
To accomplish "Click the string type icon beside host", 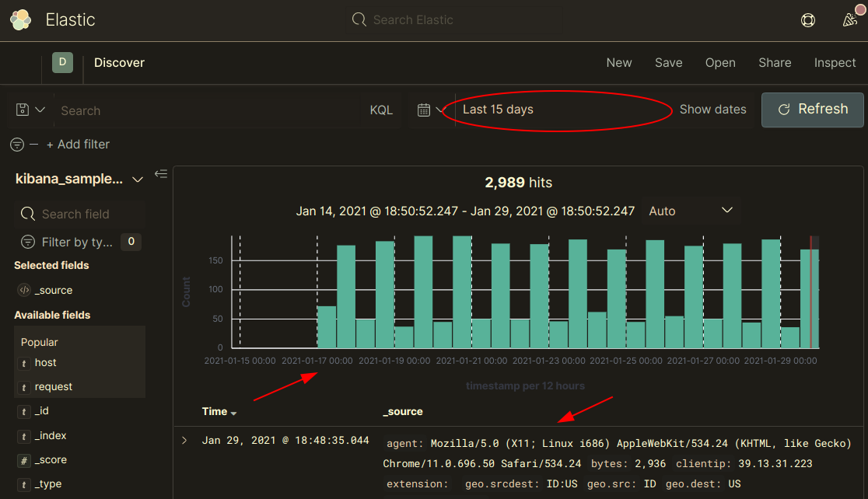I will (x=24, y=363).
